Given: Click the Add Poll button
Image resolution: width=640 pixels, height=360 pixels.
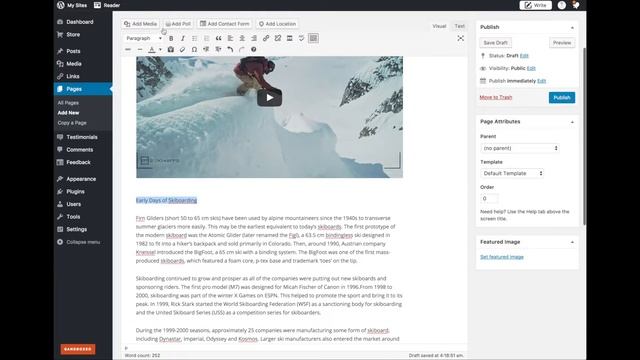Looking at the screenshot, I should tap(178, 24).
